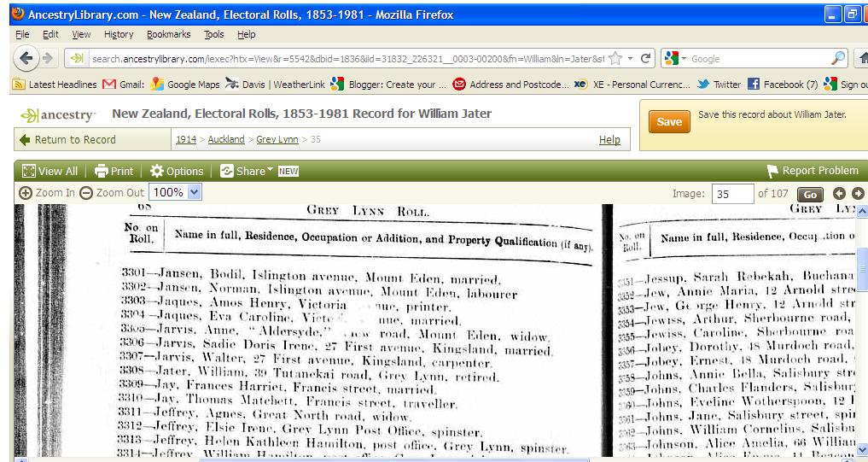
Task: Open the Gmail bookmark
Action: click(x=124, y=85)
